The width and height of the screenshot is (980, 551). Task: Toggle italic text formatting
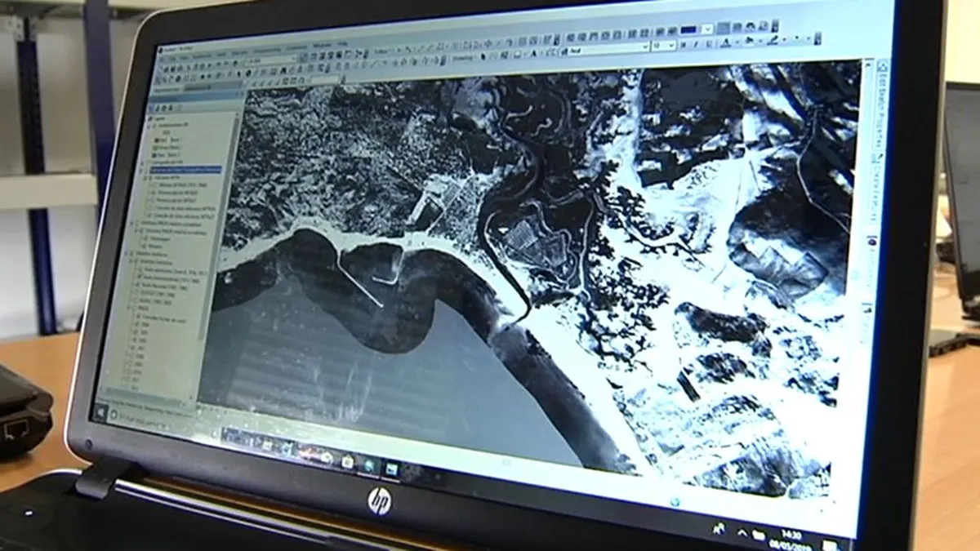(696, 45)
